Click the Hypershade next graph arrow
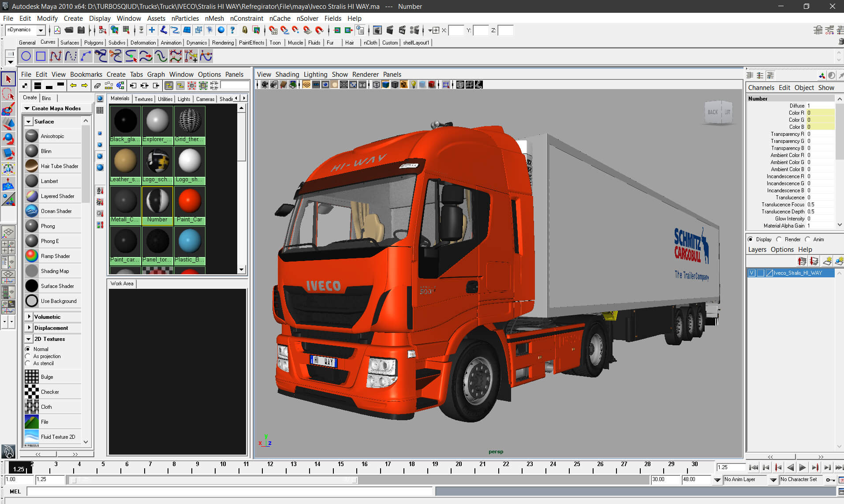This screenshot has height=504, width=844. [84, 85]
